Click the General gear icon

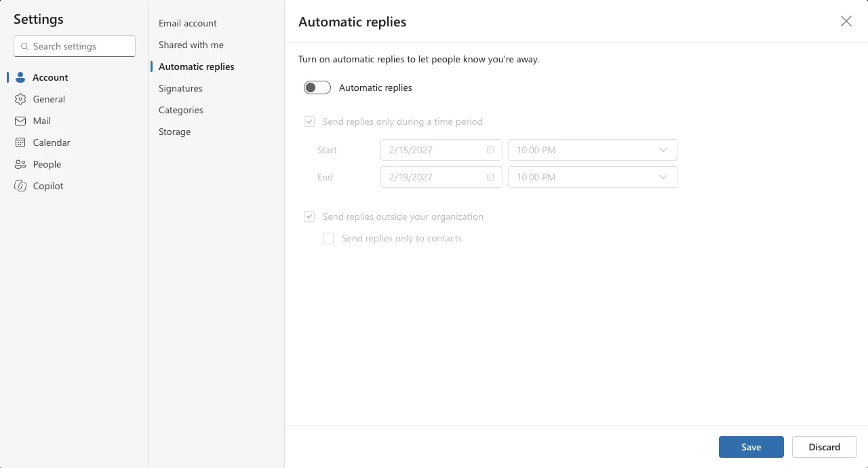[20, 99]
